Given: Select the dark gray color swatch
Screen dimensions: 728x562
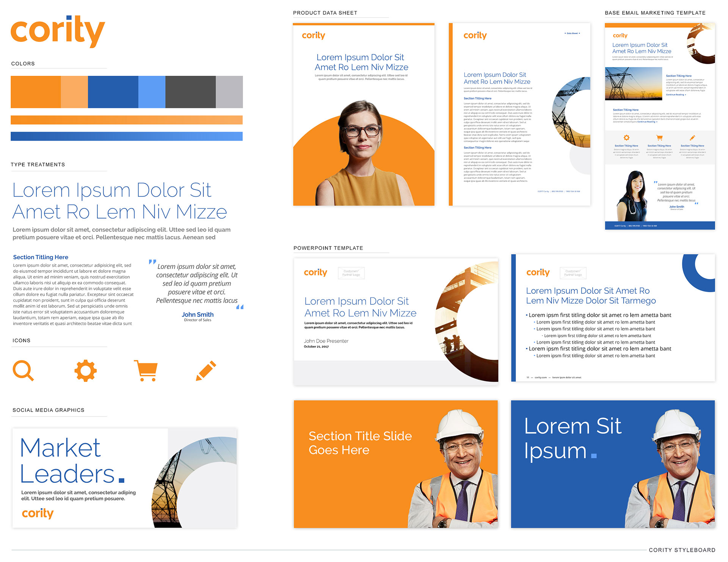Looking at the screenshot, I should 190,92.
